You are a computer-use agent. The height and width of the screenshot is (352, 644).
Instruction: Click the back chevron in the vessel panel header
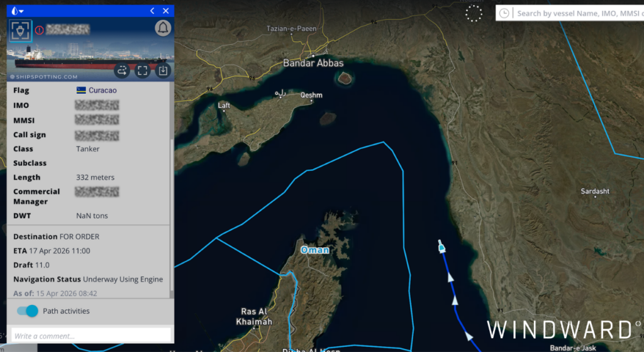point(152,11)
